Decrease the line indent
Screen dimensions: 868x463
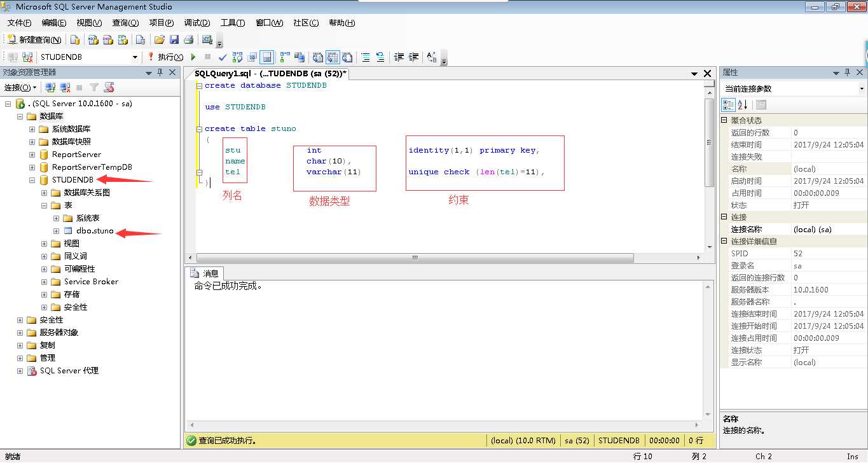(399, 57)
